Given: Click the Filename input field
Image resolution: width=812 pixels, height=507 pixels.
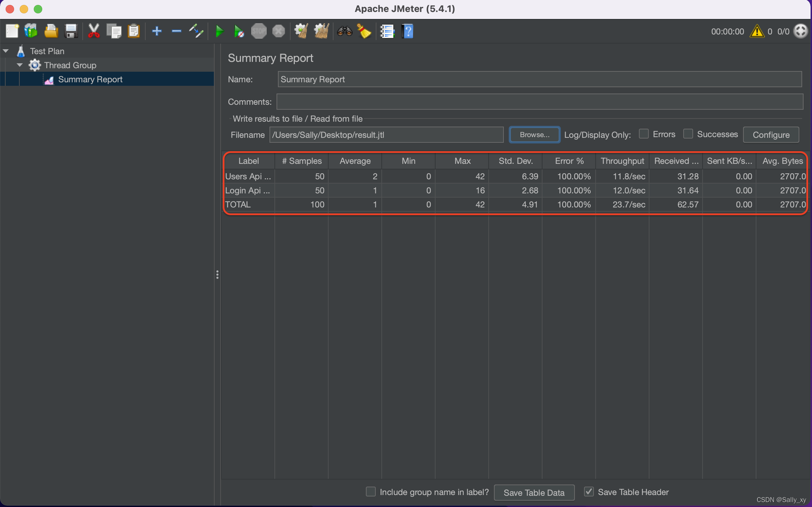Looking at the screenshot, I should [x=388, y=134].
